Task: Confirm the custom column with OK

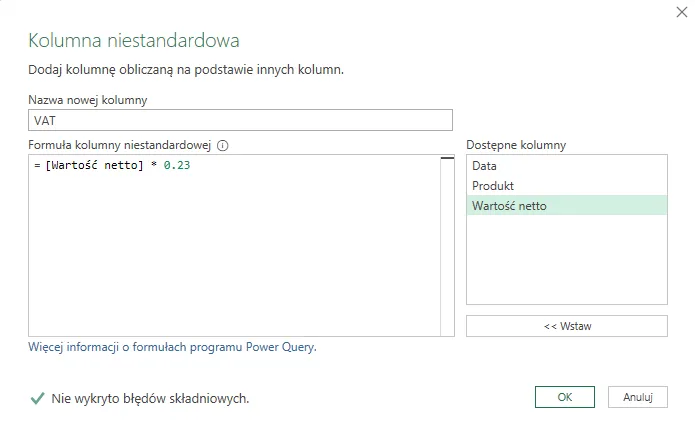Action: [564, 397]
